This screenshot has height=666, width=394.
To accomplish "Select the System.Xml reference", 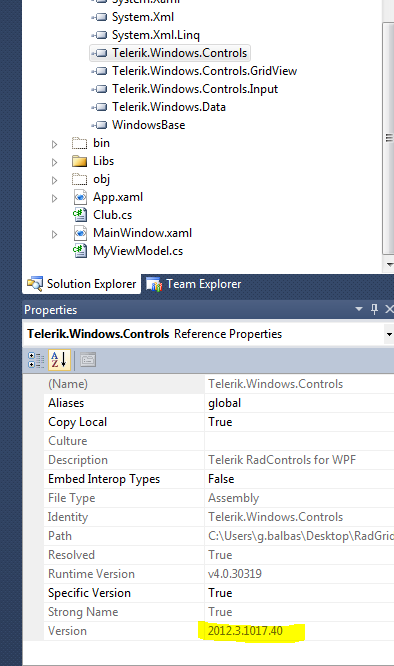I will 143,17.
